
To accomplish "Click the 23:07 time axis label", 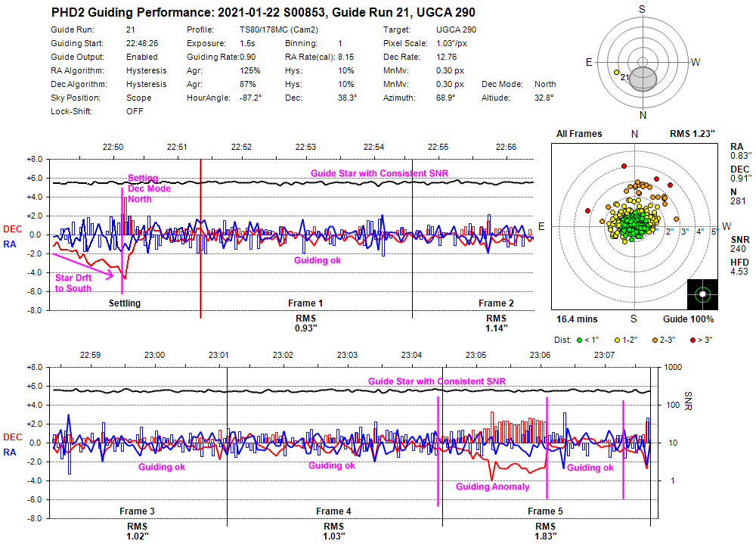I will (604, 356).
